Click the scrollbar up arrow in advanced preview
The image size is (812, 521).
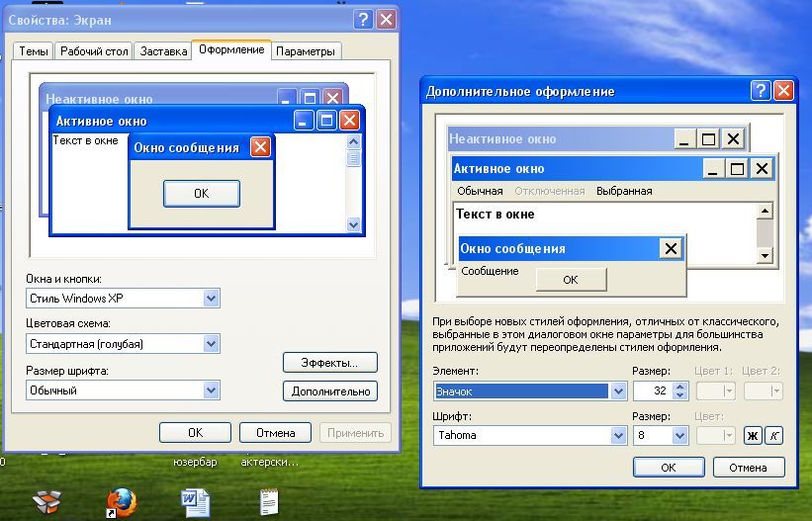coord(765,211)
